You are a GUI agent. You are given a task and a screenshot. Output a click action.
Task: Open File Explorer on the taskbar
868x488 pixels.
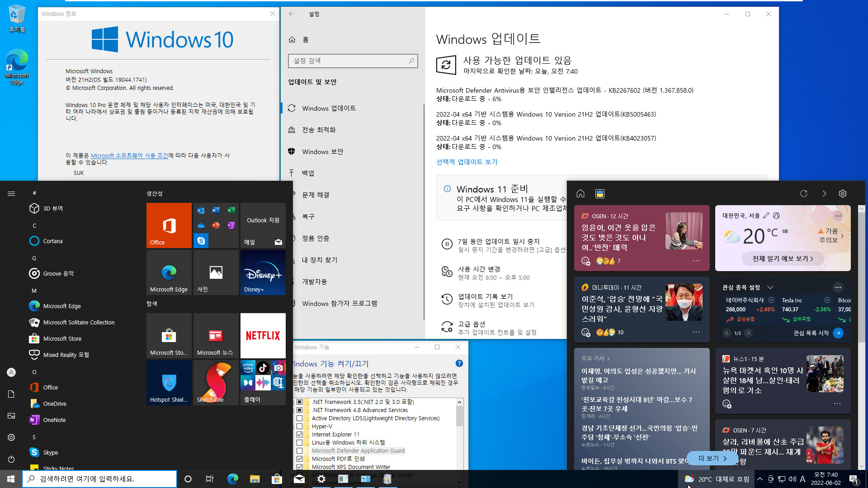255,479
